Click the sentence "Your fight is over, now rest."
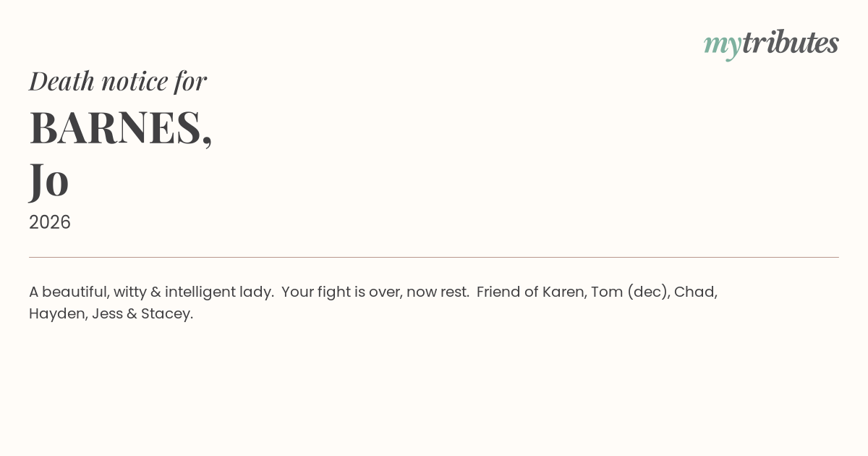Screen dimensions: 868x456 pyautogui.click(x=375, y=292)
